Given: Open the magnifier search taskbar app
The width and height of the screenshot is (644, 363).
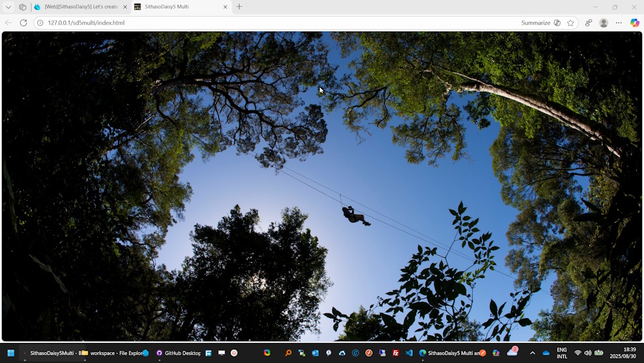Looking at the screenshot, I should pos(289,353).
